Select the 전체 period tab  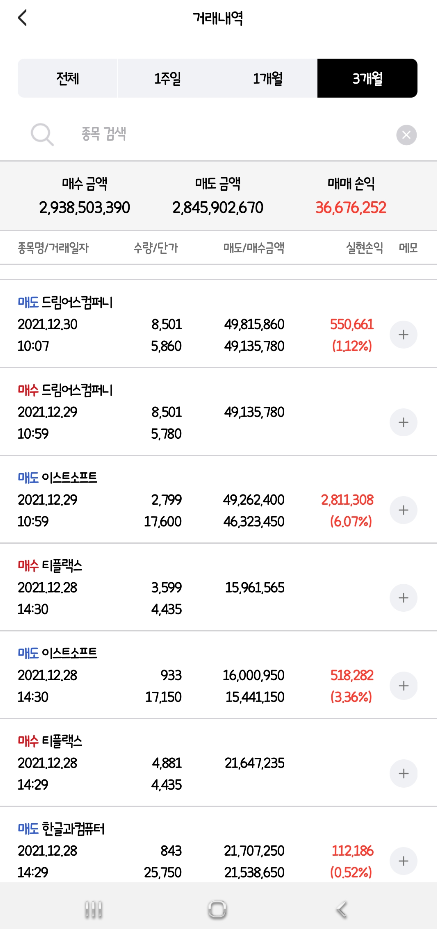pos(68,78)
